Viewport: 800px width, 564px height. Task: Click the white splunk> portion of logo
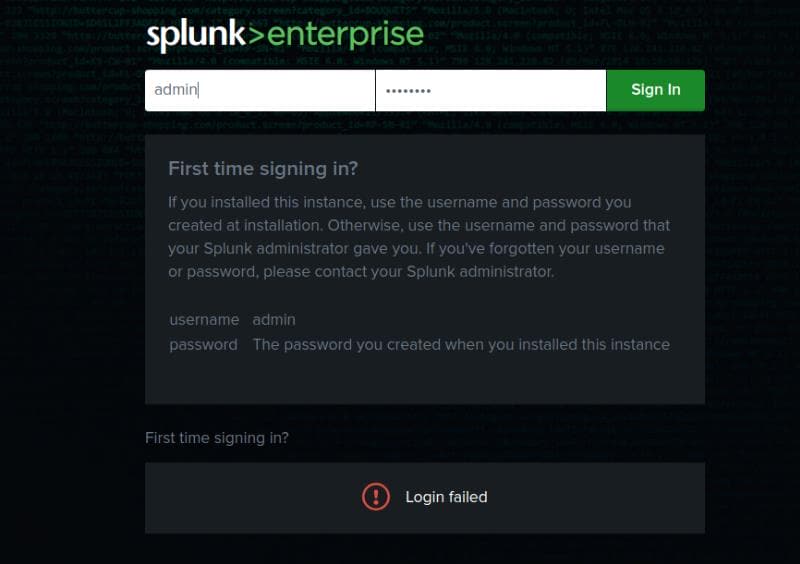coord(205,35)
